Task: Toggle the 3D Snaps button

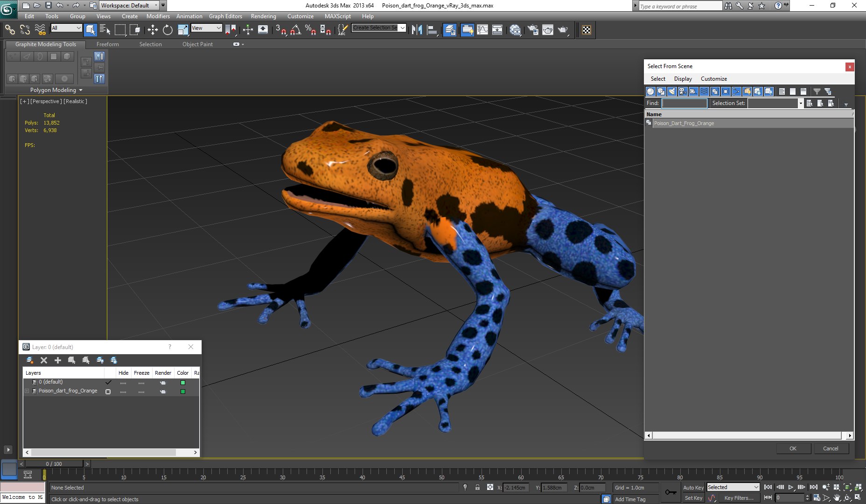Action: pyautogui.click(x=280, y=30)
